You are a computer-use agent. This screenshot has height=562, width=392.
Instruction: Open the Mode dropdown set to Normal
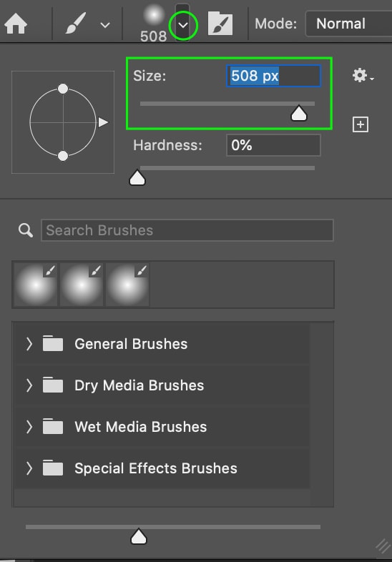tap(348, 24)
